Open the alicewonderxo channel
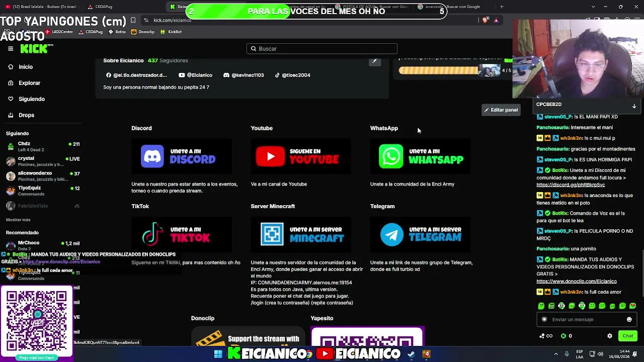Screen dimensions: 644x362 pyautogui.click(x=43, y=175)
